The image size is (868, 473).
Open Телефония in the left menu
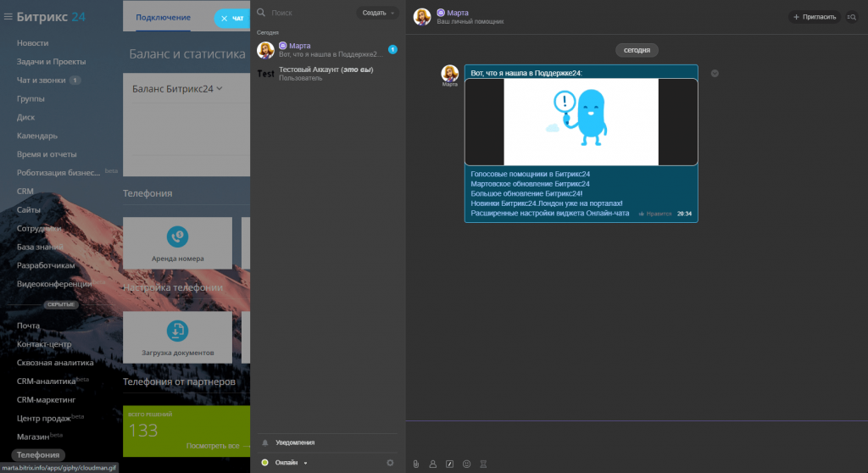[x=37, y=454]
